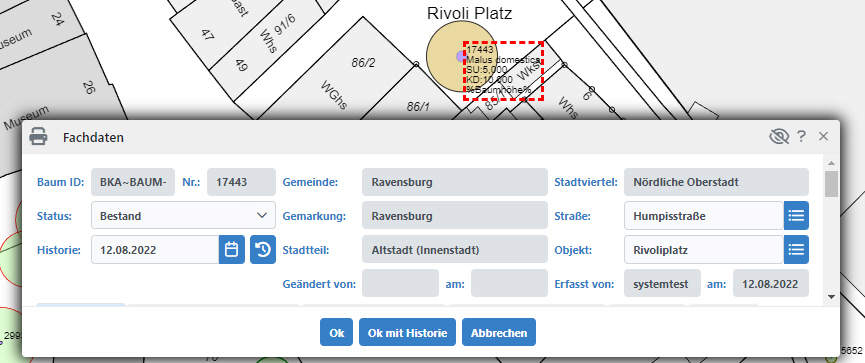
Task: Click the Rivoli Platz map label
Action: (x=469, y=13)
